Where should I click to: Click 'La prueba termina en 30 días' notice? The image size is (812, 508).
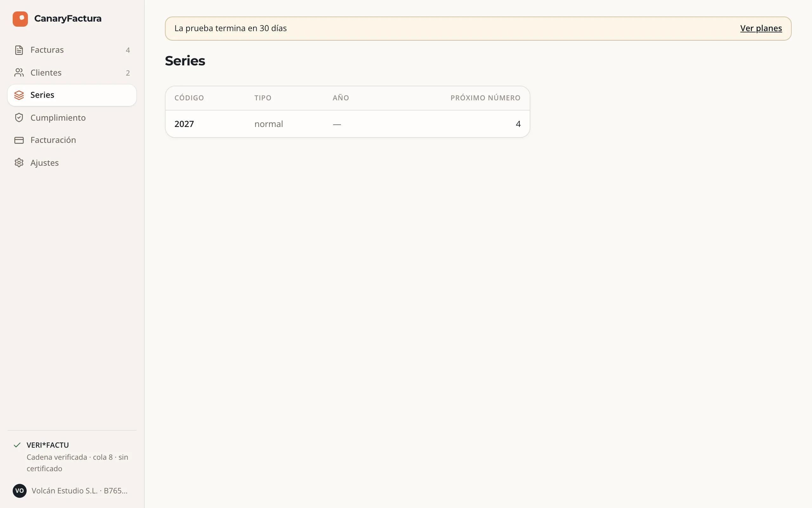(x=231, y=28)
